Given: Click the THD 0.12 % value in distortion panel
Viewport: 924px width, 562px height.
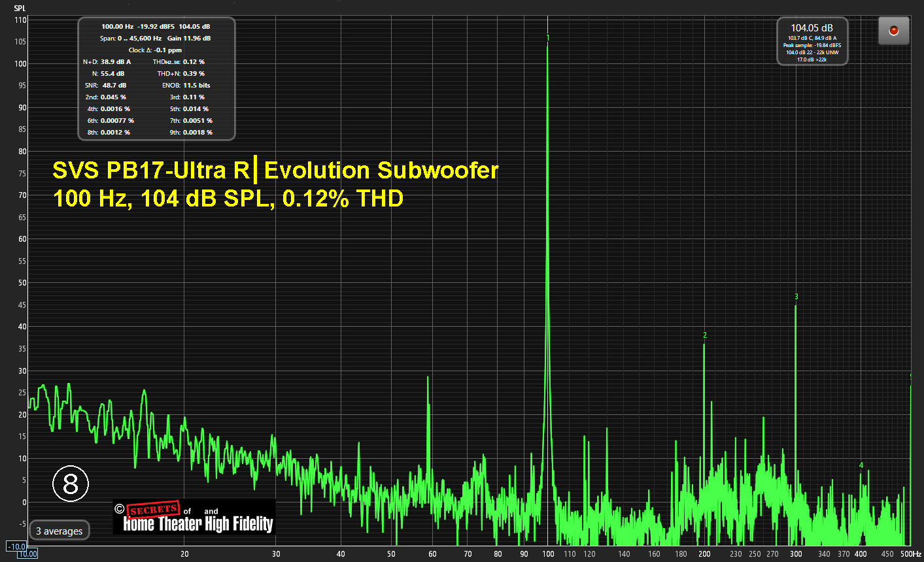Looking at the screenshot, I should pos(194,62).
